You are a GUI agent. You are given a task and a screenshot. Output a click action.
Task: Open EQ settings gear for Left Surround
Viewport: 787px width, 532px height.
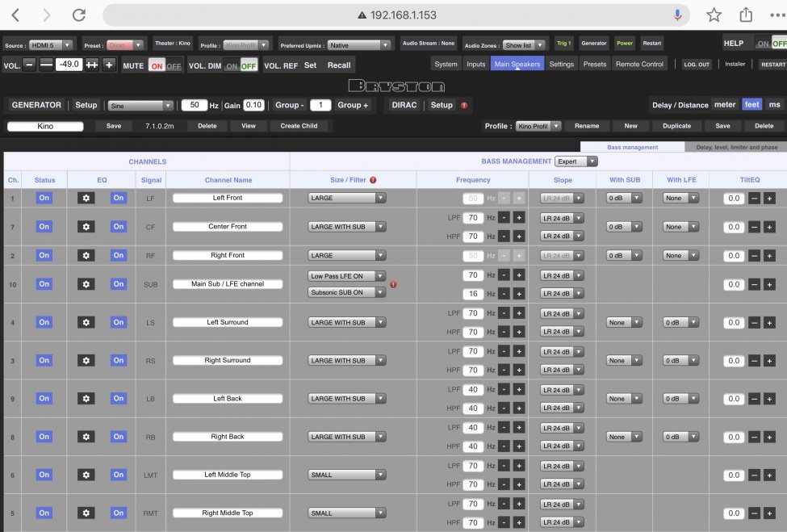tap(86, 322)
